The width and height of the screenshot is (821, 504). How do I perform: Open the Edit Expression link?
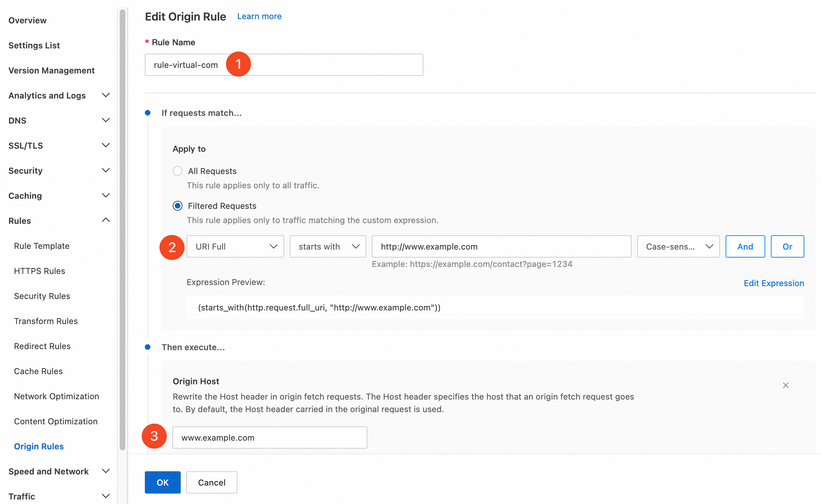774,283
